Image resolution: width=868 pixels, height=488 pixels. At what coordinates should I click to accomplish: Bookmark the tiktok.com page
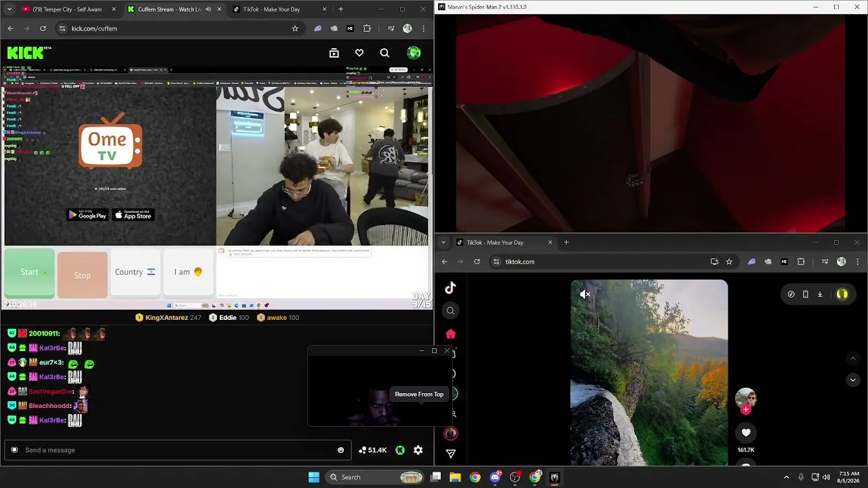coord(729,262)
